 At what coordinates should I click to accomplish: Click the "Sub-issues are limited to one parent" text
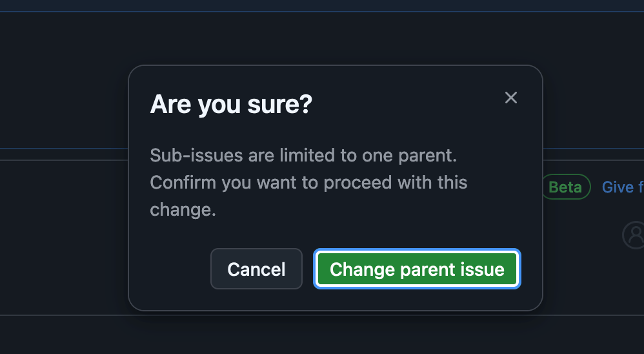click(303, 156)
